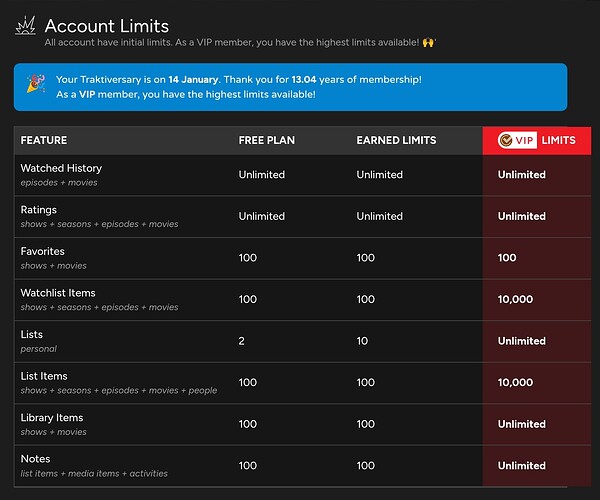Click Notes VIP Unlimited value
Screen dimensions: 600x500
(522, 466)
